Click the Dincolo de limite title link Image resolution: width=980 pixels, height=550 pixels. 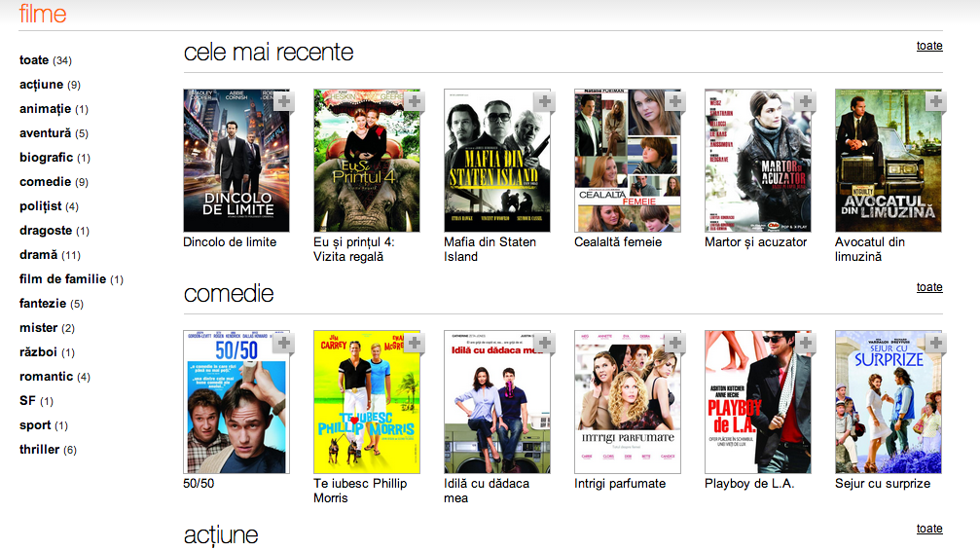[x=230, y=241]
